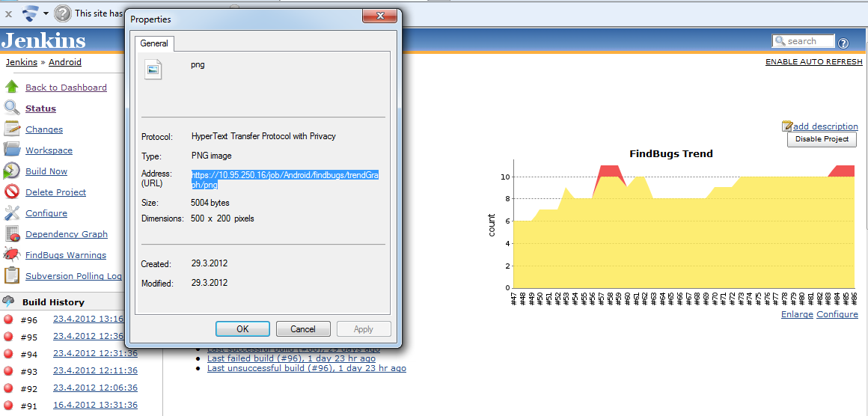The height and width of the screenshot is (416, 868).
Task: Click the FindBugs Trend graph image
Action: (672, 226)
